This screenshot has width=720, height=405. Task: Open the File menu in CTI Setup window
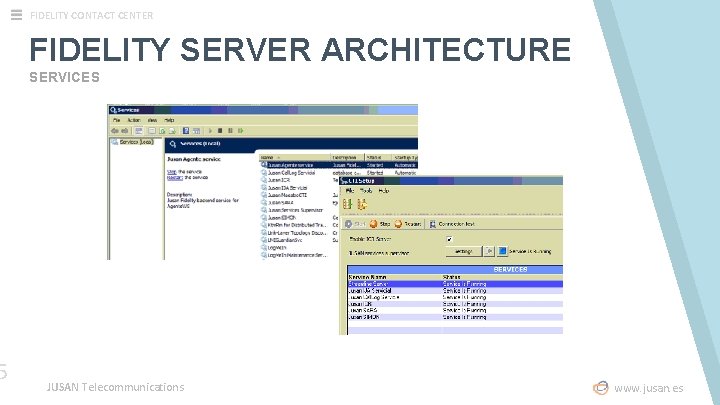(349, 191)
